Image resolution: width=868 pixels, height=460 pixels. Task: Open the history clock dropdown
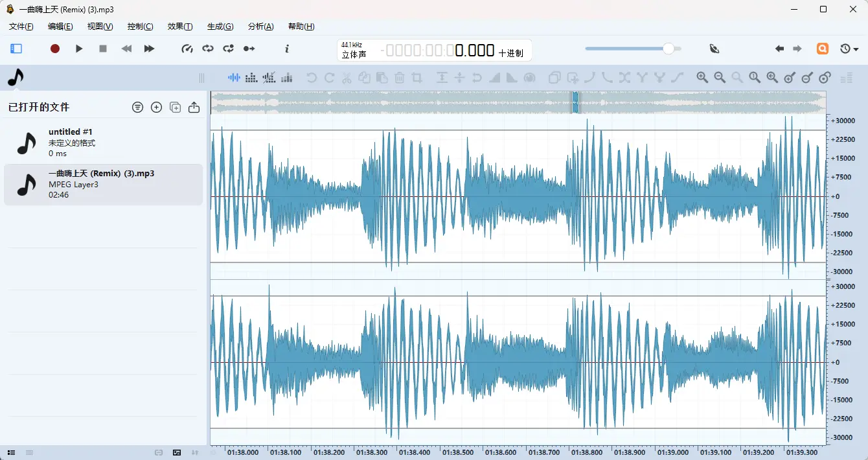[x=849, y=49]
